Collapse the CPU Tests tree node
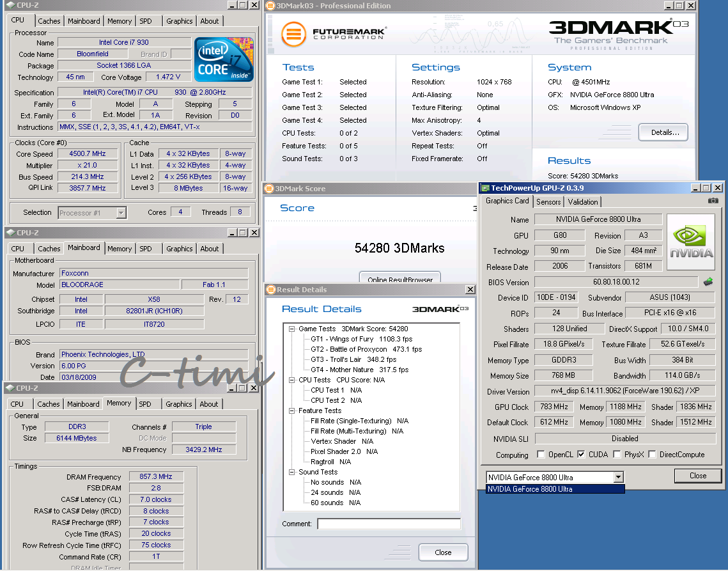This screenshot has width=728, height=571. coord(291,380)
